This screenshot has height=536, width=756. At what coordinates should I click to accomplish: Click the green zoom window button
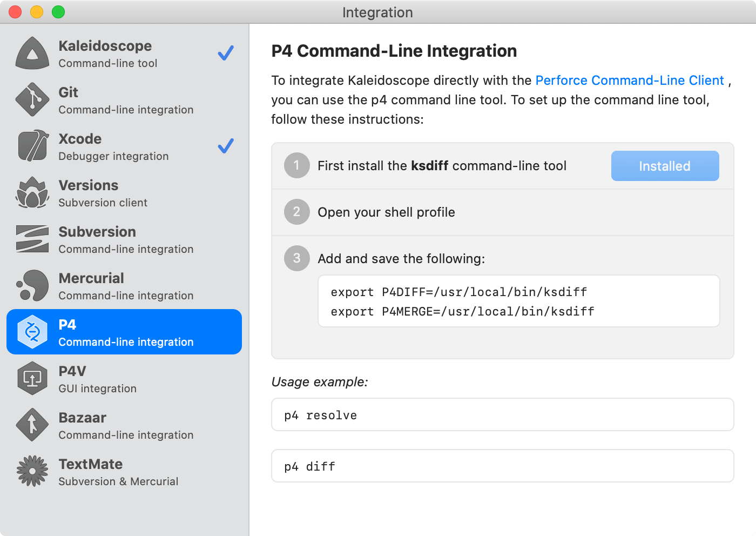point(58,12)
